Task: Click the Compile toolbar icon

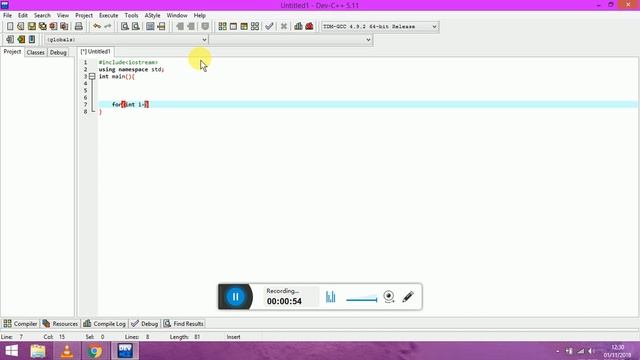Action: (222, 27)
